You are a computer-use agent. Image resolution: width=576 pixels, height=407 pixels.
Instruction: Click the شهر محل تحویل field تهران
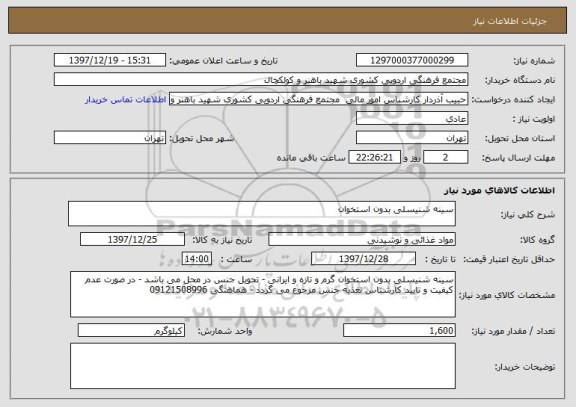[x=110, y=138]
